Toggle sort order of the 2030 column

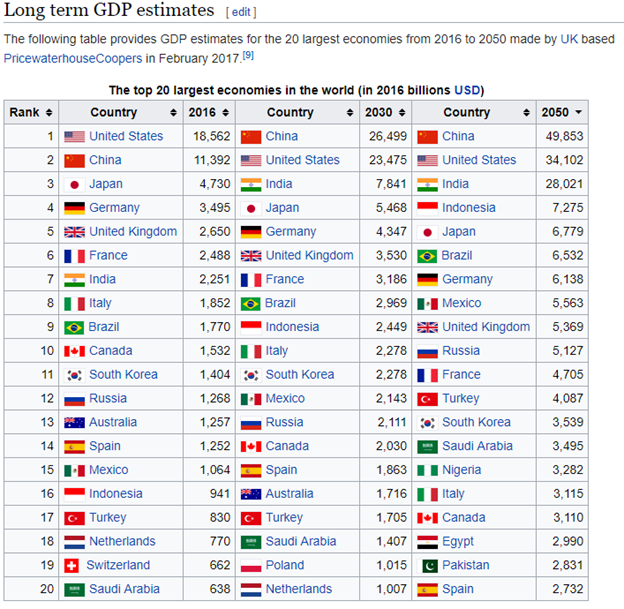coord(384,113)
